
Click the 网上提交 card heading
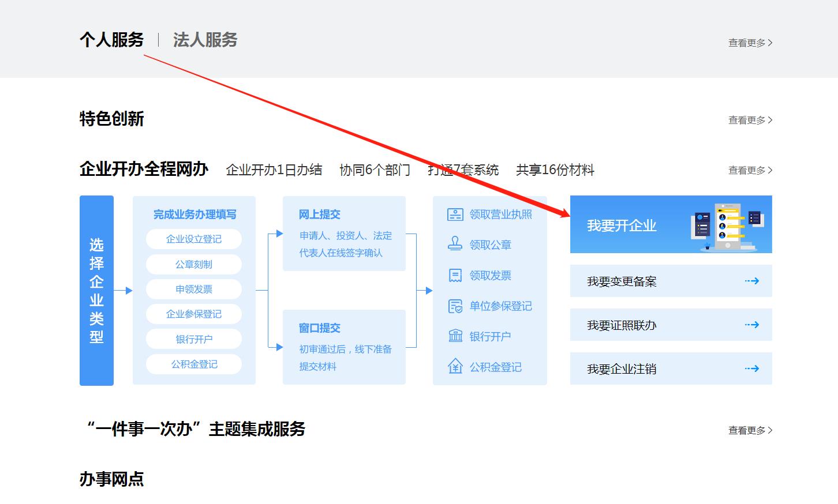click(x=320, y=215)
